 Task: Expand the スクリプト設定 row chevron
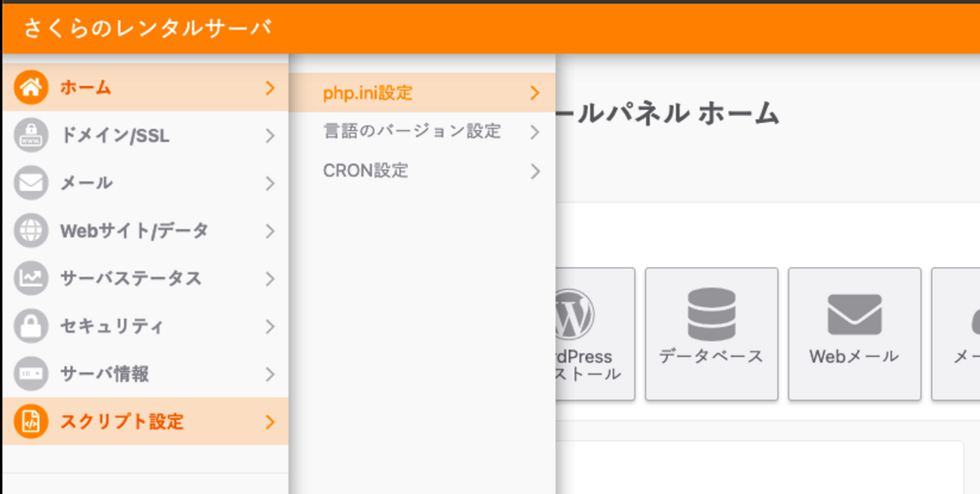(x=270, y=422)
